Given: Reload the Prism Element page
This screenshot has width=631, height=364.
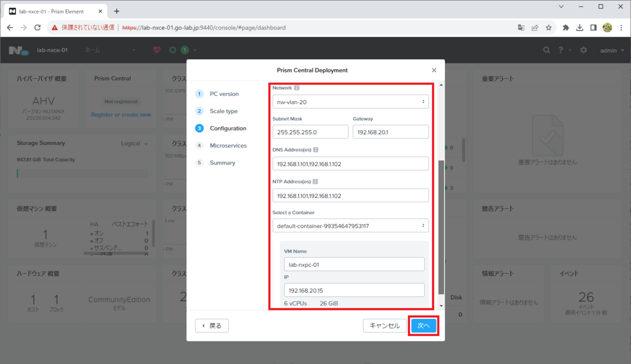Looking at the screenshot, I should click(37, 27).
